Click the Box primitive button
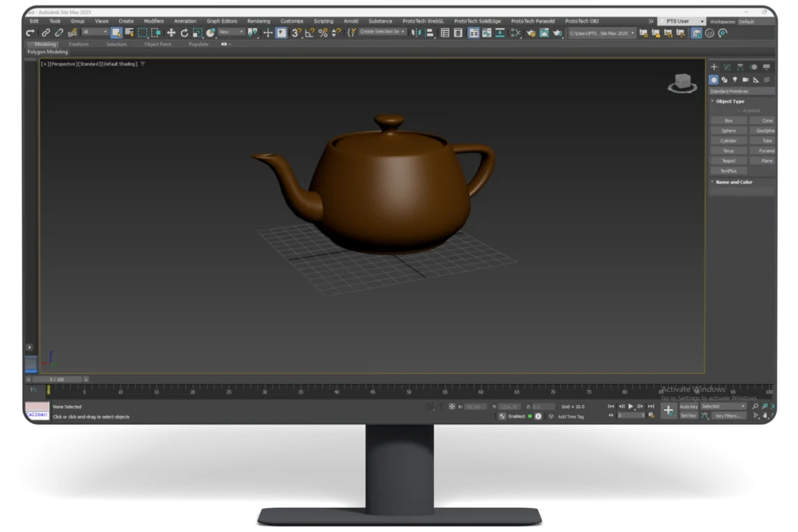The width and height of the screenshot is (798, 532). click(x=729, y=121)
